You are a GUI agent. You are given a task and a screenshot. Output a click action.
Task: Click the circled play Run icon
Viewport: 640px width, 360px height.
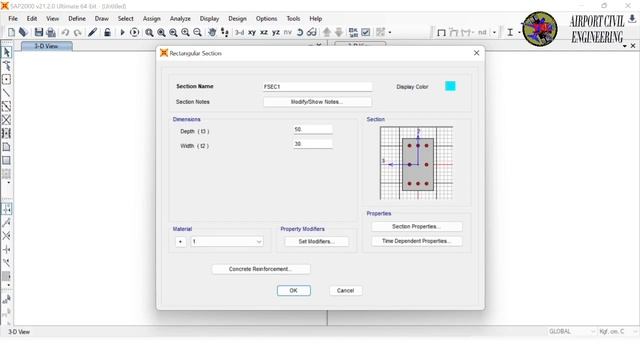tap(134, 32)
